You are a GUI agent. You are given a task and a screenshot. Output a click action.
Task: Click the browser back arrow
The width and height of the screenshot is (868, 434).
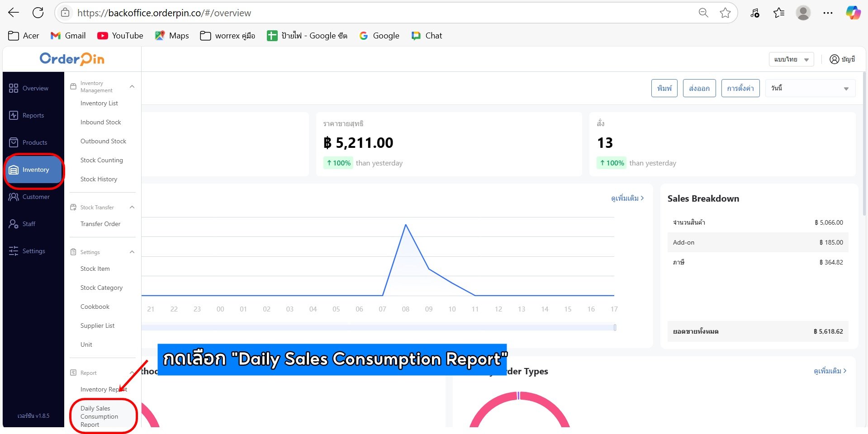click(14, 13)
